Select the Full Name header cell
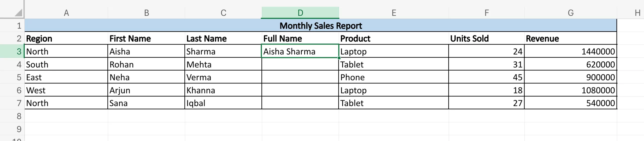 click(x=300, y=38)
